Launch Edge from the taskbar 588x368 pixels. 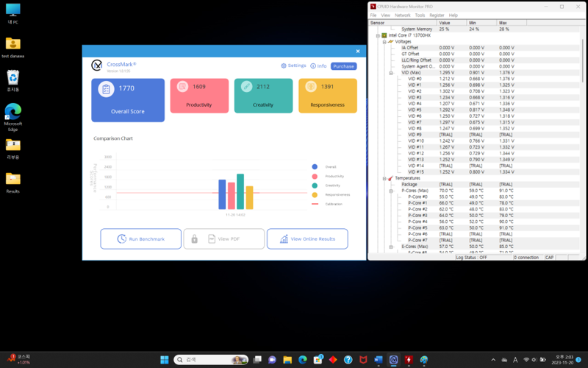303,360
